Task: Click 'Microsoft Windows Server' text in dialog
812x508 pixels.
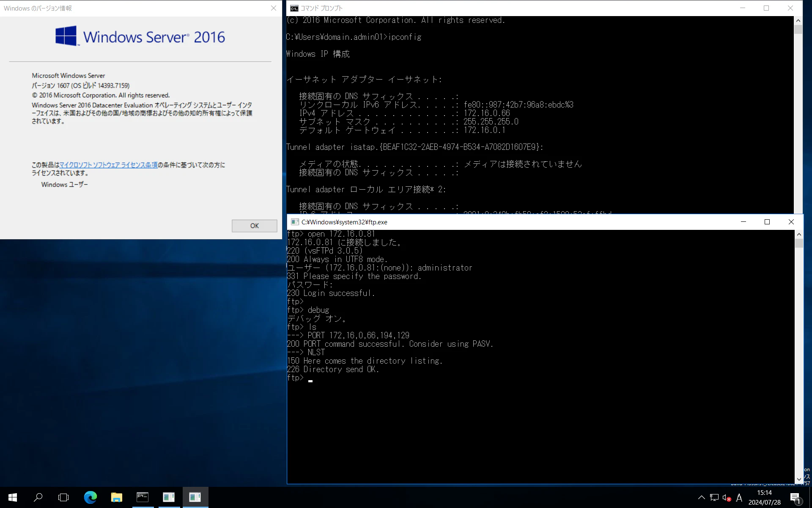Action: point(69,75)
